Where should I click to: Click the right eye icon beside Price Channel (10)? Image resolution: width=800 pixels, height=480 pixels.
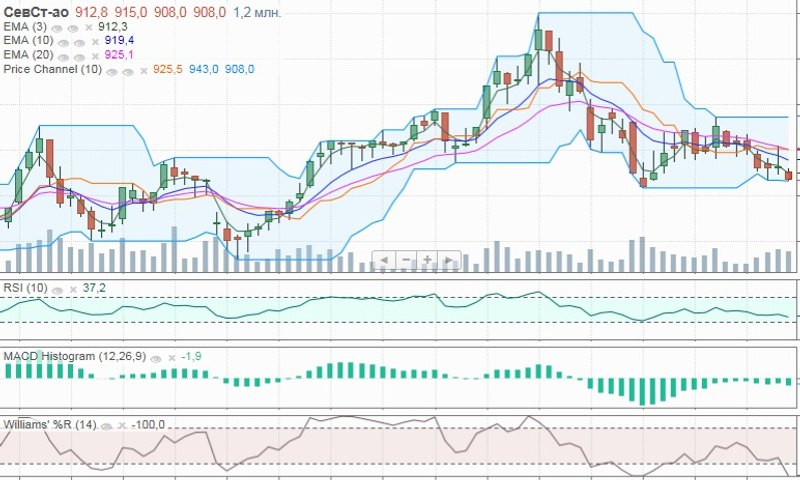(128, 72)
